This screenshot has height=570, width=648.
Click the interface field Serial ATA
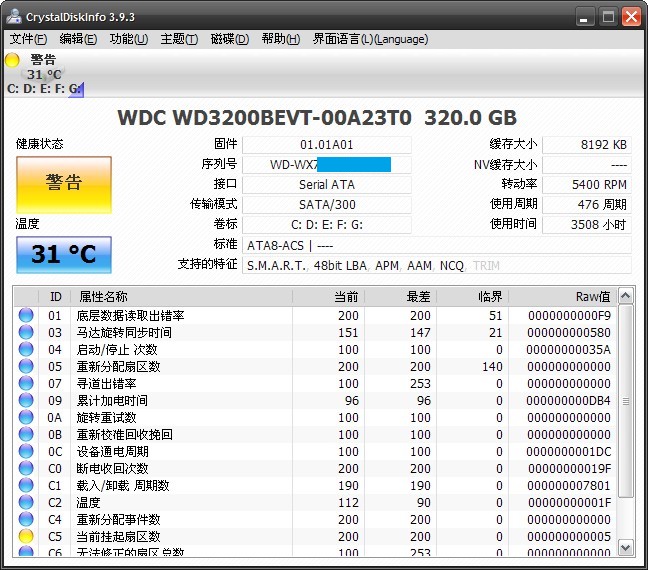coord(326,185)
